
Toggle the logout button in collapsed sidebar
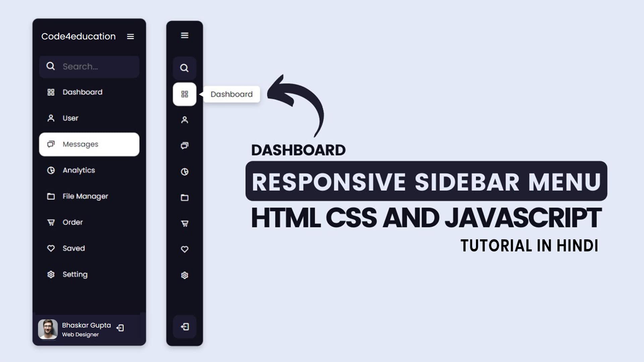click(x=184, y=327)
